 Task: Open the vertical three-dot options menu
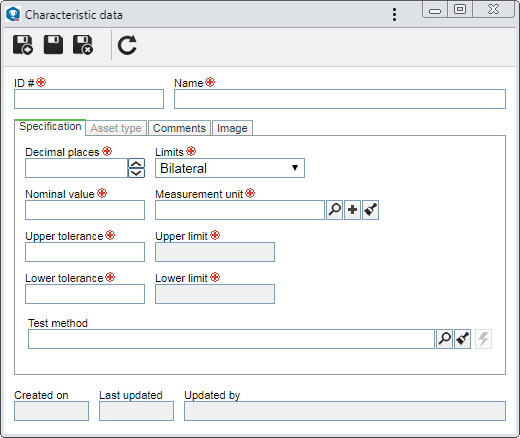394,15
